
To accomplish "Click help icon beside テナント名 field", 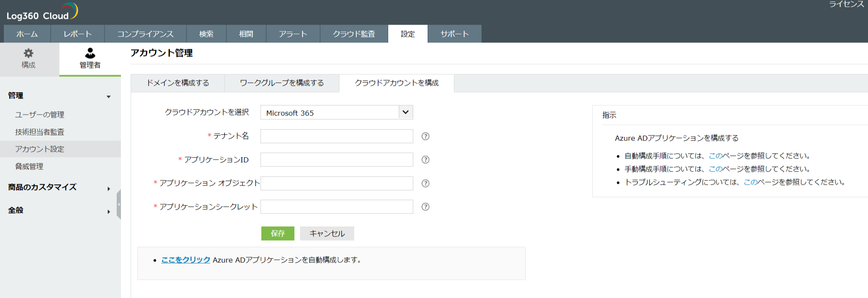I will [426, 136].
